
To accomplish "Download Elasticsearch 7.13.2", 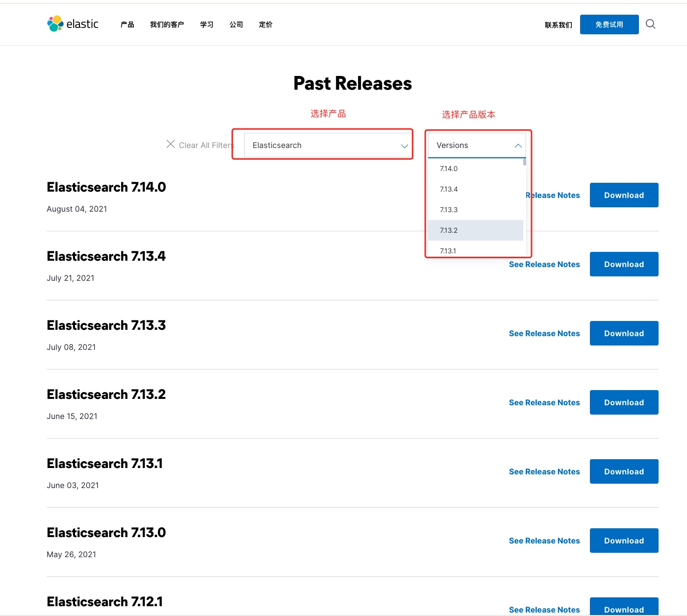I will pyautogui.click(x=624, y=402).
